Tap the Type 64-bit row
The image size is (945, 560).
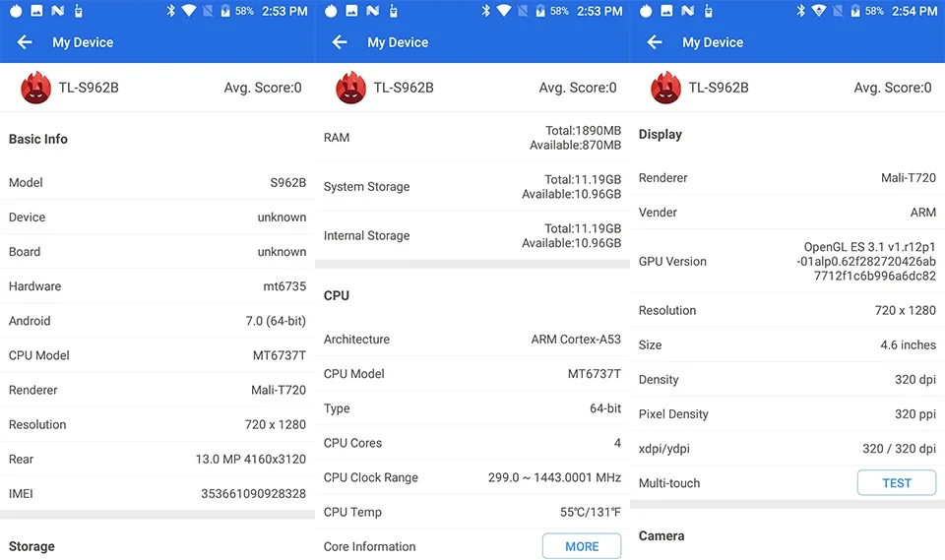(472, 408)
